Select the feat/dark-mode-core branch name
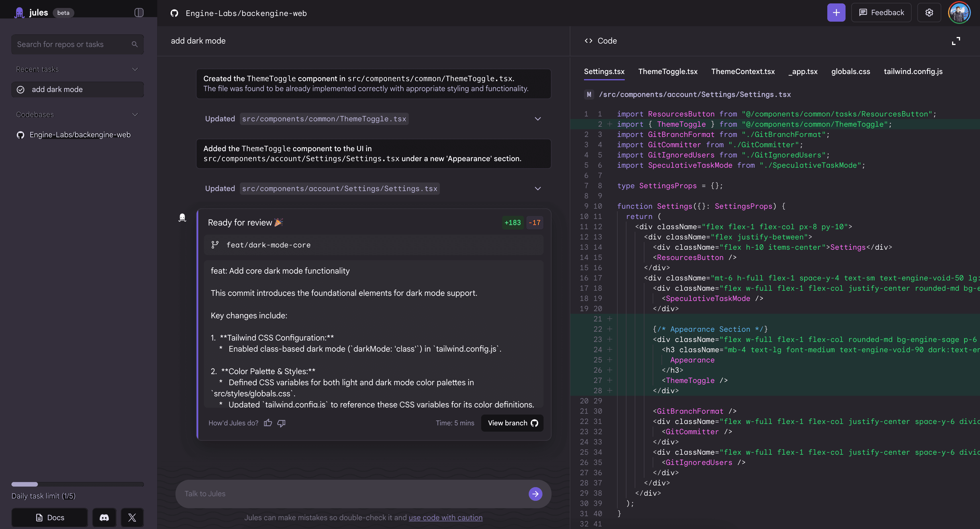This screenshot has width=980, height=529. pyautogui.click(x=269, y=245)
